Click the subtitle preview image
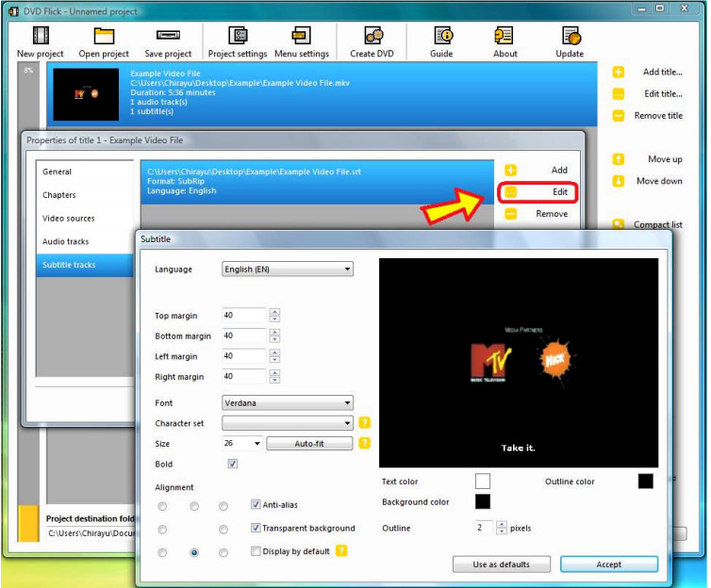711x588 pixels. [x=519, y=363]
